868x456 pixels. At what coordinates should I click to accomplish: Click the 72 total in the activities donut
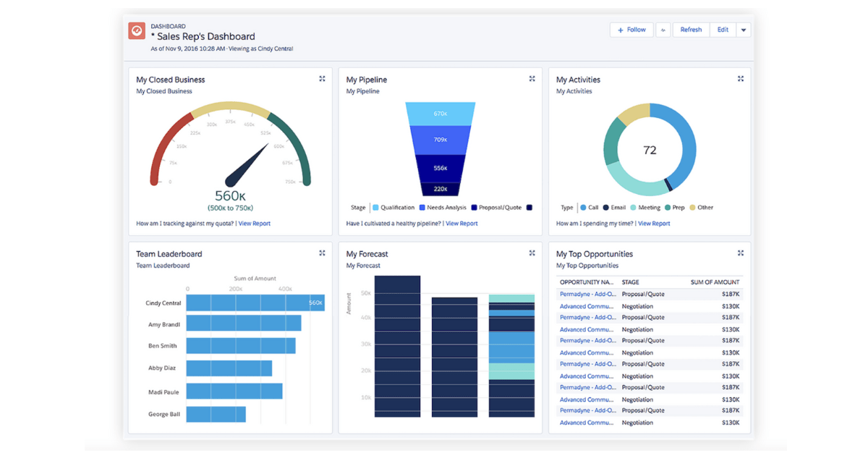[x=650, y=151]
